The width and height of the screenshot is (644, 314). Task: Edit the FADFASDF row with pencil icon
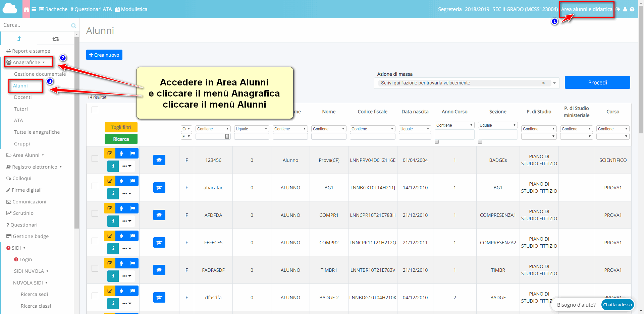coord(109,263)
